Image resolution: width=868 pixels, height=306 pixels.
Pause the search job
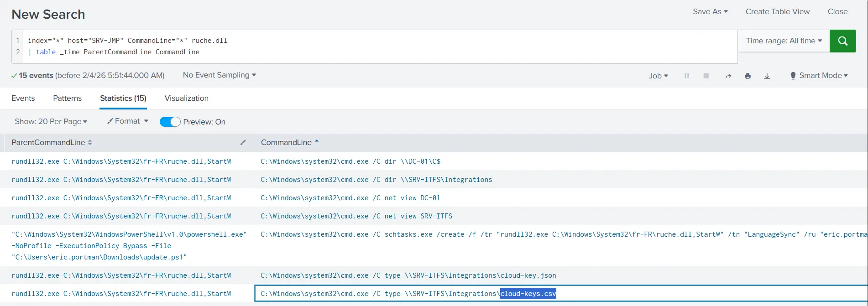[x=686, y=76]
